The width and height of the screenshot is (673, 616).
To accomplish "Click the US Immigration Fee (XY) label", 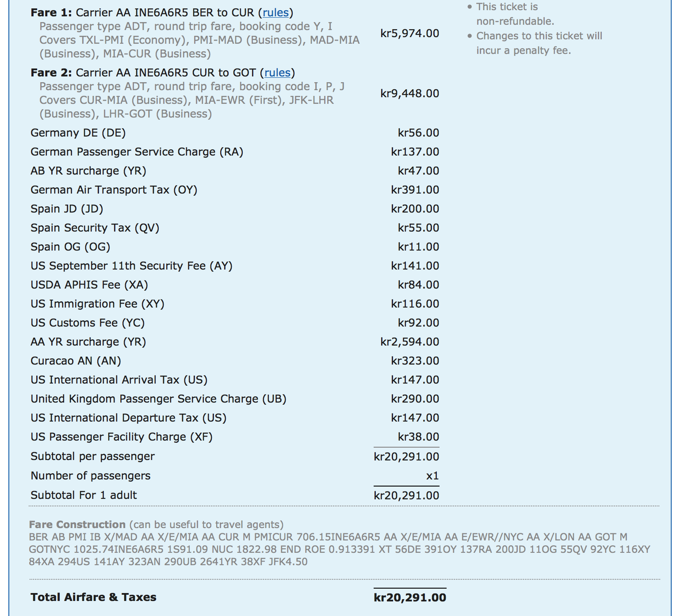I will [97, 304].
